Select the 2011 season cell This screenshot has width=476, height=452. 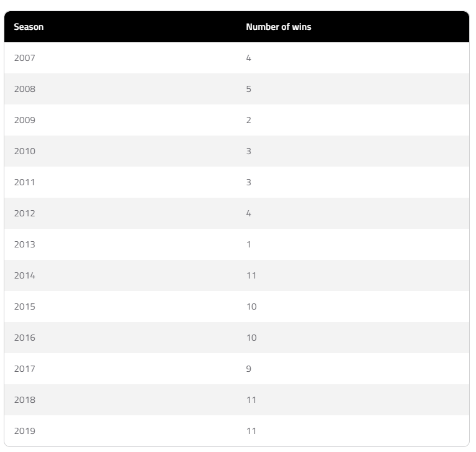click(x=25, y=182)
